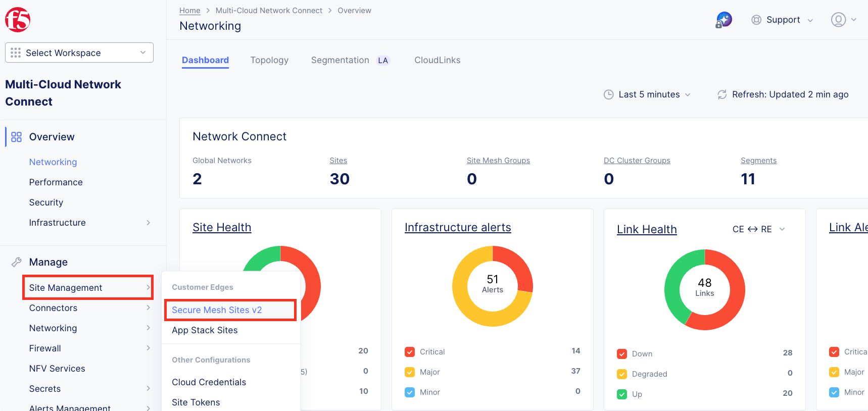Toggle the Major alerts checkbox in Infrastructure alerts

(410, 372)
